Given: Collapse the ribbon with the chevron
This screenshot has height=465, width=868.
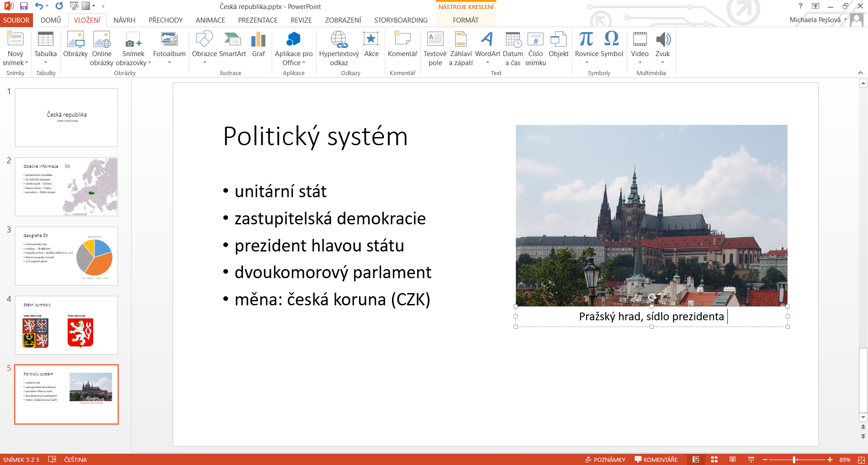Looking at the screenshot, I should pos(860,73).
